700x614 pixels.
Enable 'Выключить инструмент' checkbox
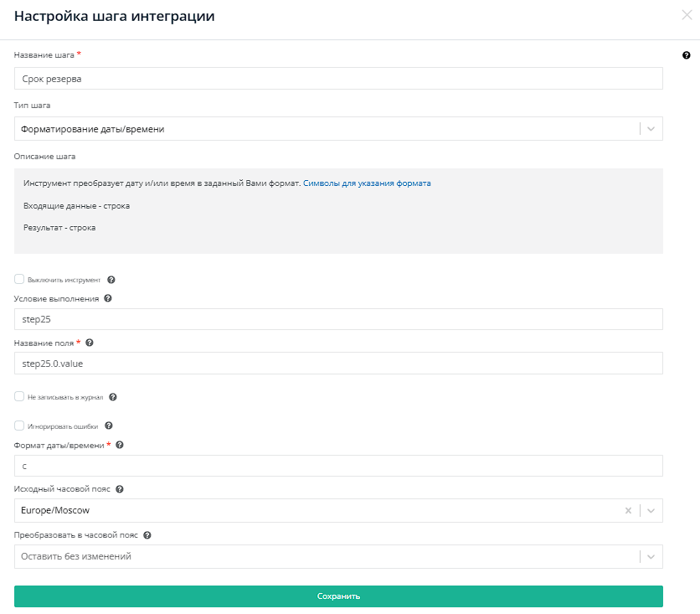click(x=19, y=279)
